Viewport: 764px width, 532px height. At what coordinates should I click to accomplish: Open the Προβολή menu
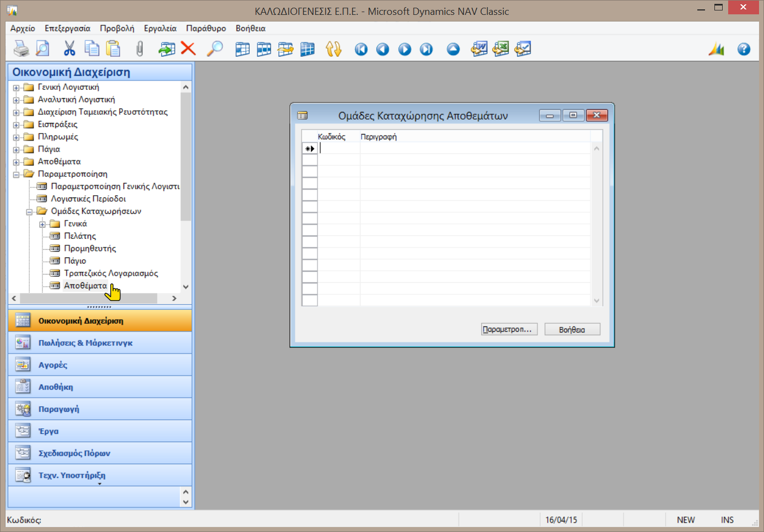[x=117, y=29]
